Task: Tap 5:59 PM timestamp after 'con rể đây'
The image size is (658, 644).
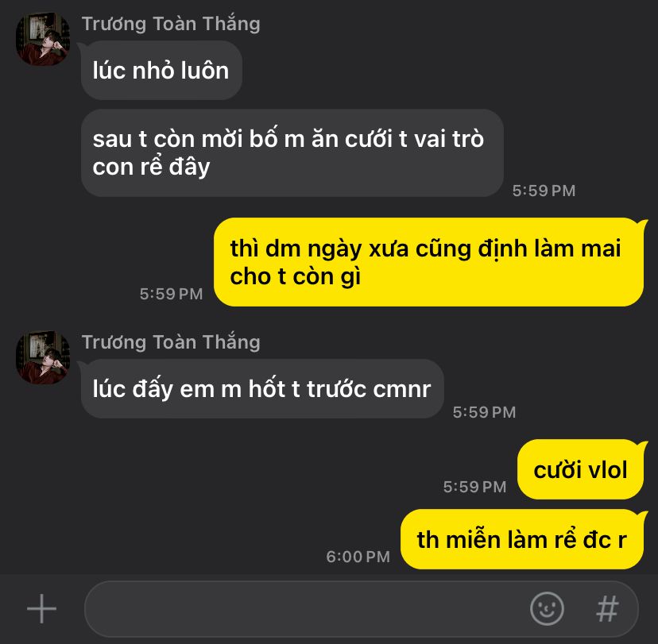Action: [544, 191]
